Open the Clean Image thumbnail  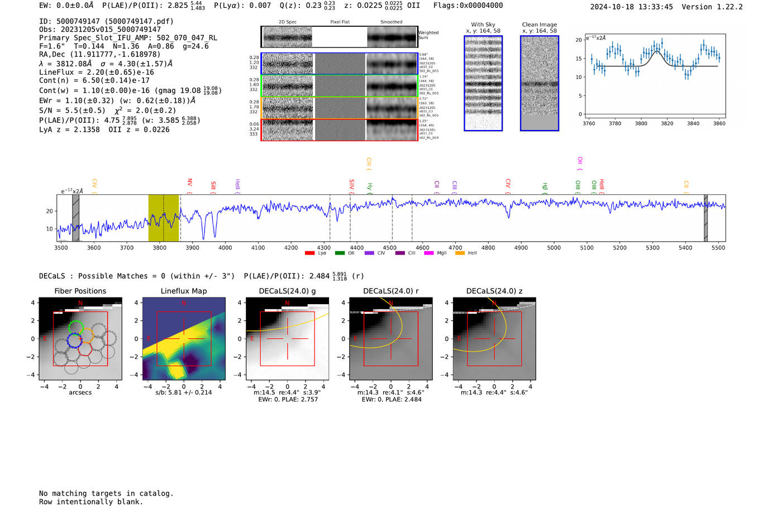540,83
